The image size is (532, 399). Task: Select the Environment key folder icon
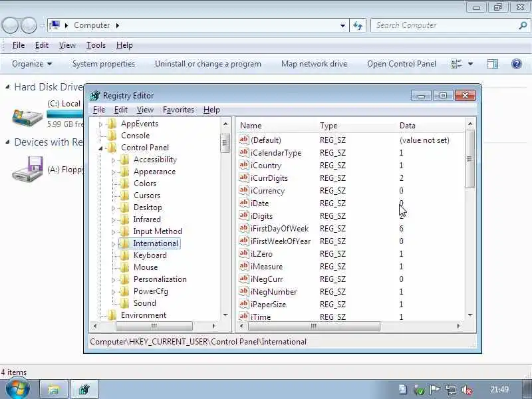(x=112, y=315)
